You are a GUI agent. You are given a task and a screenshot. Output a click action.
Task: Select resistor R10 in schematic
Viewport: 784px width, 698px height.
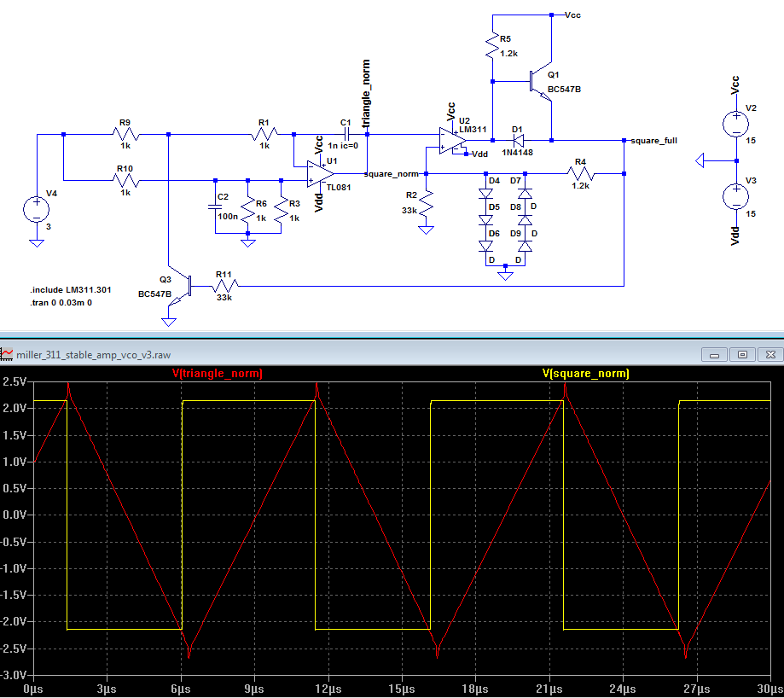125,181
